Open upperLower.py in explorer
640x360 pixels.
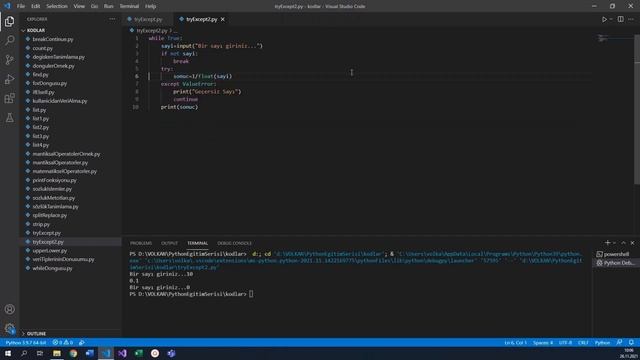[x=49, y=251]
